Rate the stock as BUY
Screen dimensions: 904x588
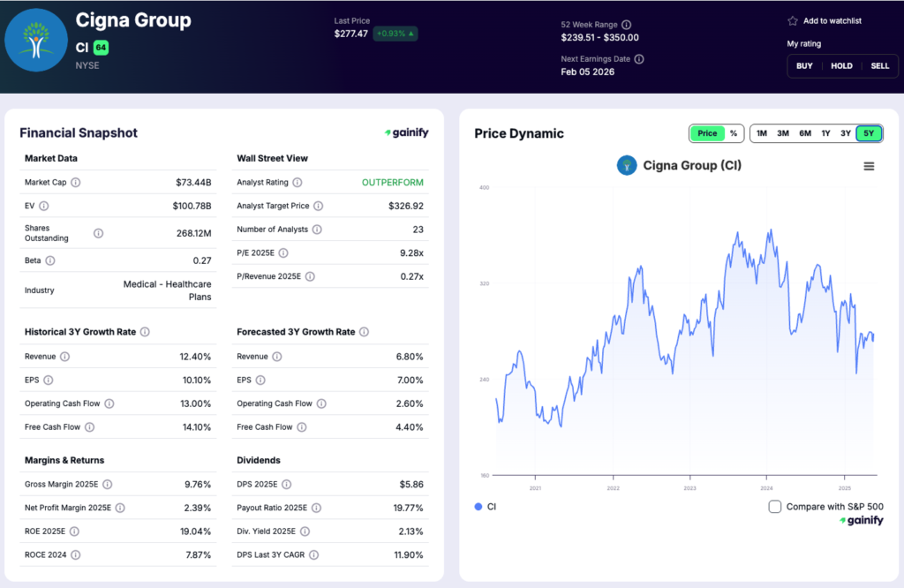pos(803,65)
